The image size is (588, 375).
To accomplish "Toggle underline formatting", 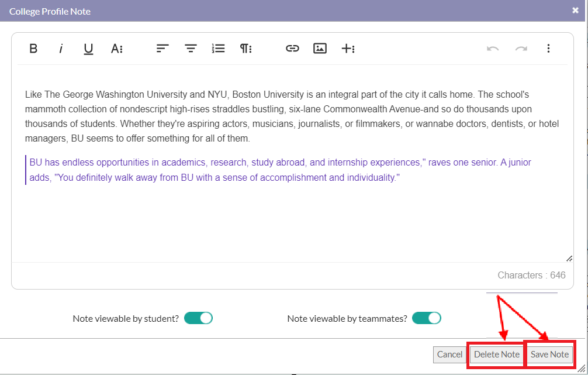I will click(x=88, y=49).
